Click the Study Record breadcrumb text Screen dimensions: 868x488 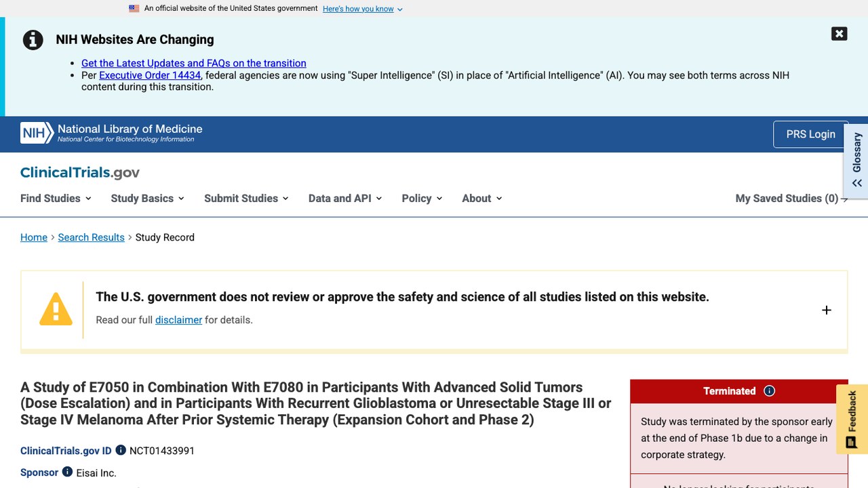click(165, 237)
